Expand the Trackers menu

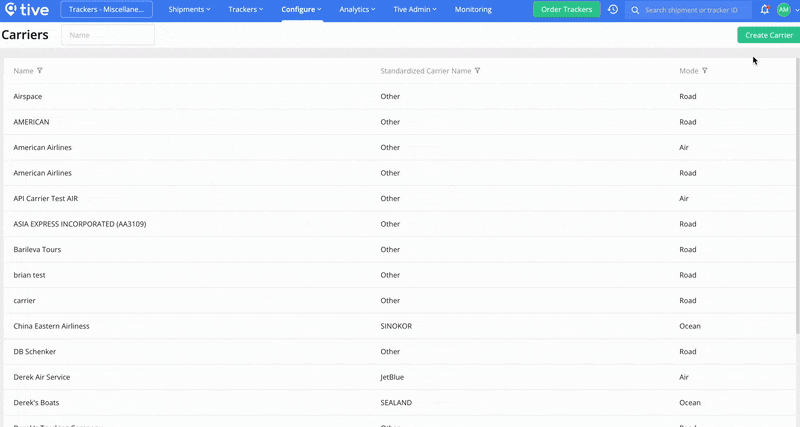click(245, 9)
